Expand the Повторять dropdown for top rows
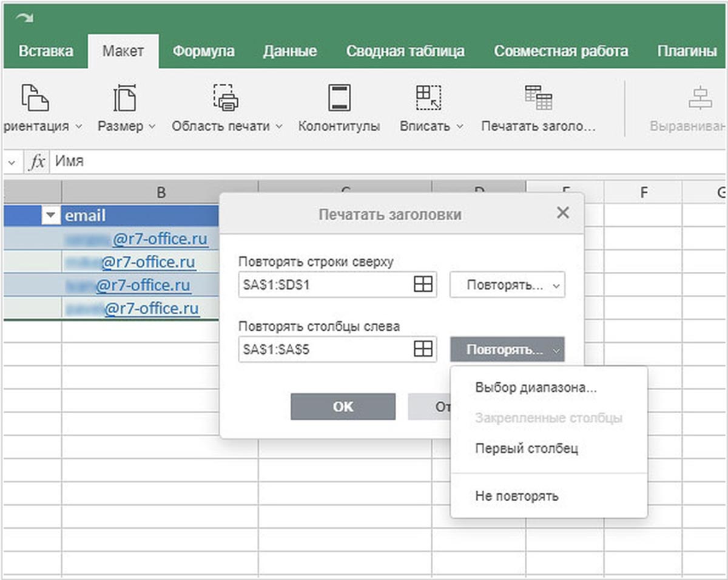 click(507, 285)
